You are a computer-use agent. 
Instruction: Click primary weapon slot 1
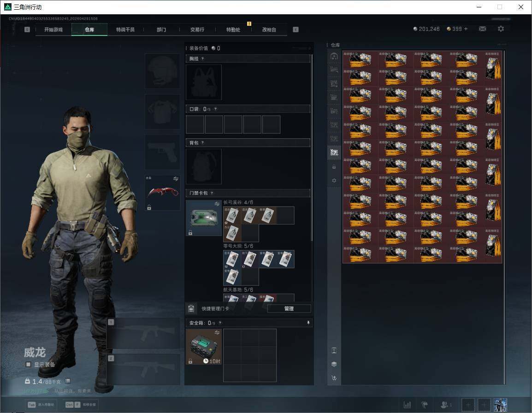pos(143,333)
